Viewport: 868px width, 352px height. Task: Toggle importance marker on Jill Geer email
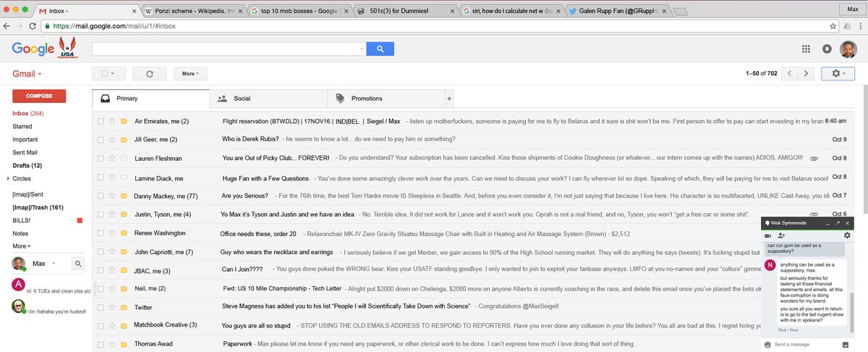124,139
